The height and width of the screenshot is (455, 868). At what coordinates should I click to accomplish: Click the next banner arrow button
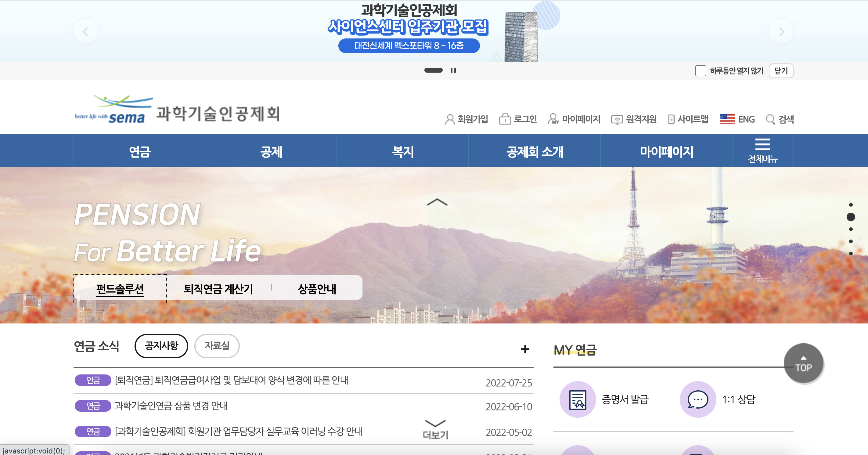[781, 32]
